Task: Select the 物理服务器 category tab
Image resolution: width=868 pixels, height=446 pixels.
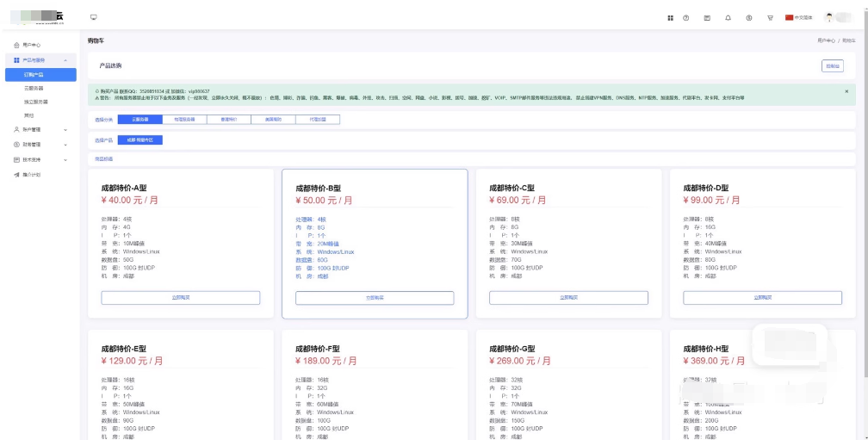Action: (184, 120)
